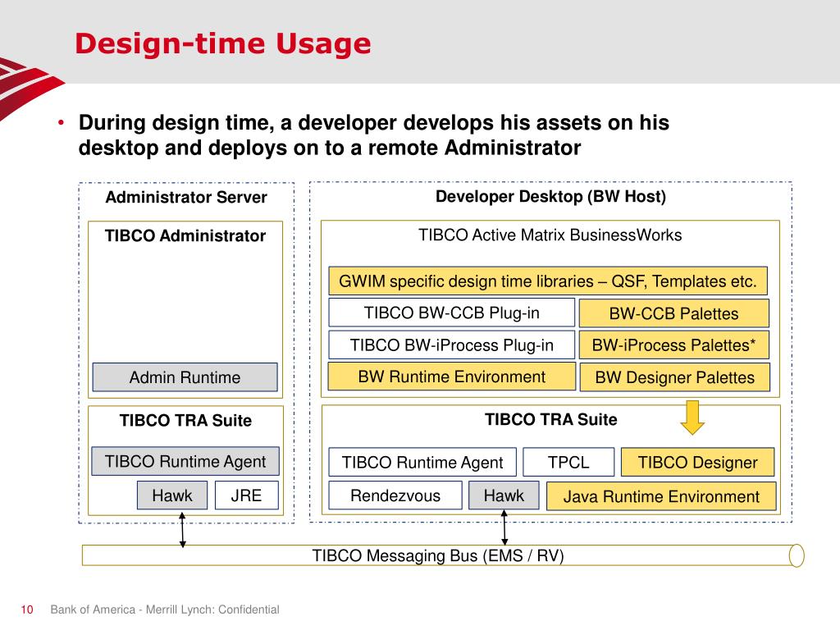Click 'TIBCO TRA Suite' heading under Administrator Server
This screenshot has width=840, height=630.
point(185,420)
